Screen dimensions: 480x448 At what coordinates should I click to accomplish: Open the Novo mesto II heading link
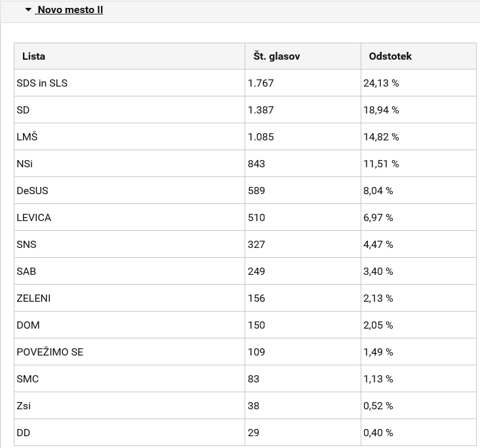(x=70, y=10)
